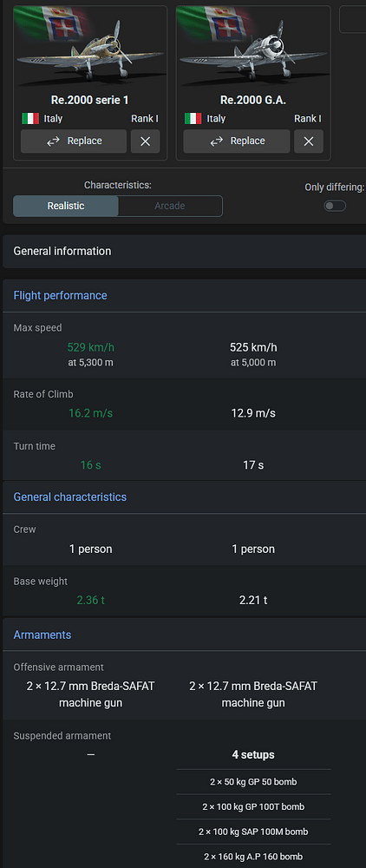Collapse the Armaments section header
Image resolution: width=366 pixels, height=868 pixels.
(184, 635)
